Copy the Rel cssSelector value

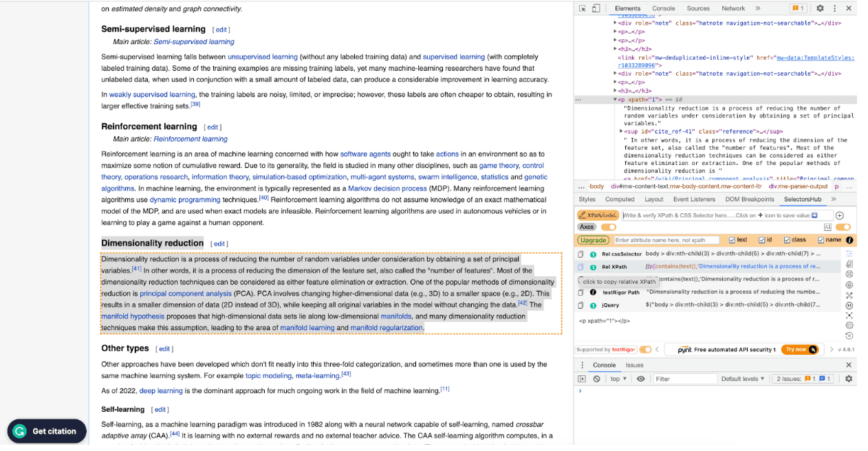(x=581, y=254)
